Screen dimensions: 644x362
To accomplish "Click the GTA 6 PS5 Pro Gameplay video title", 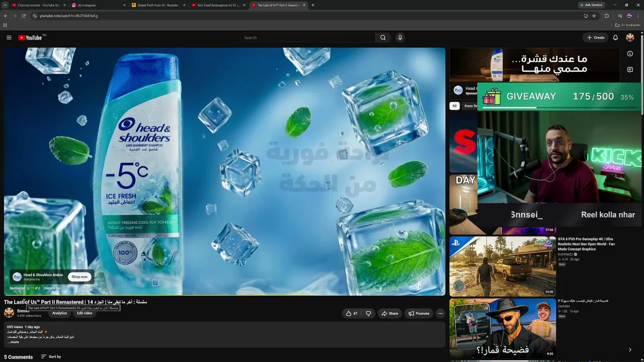I will (x=586, y=244).
